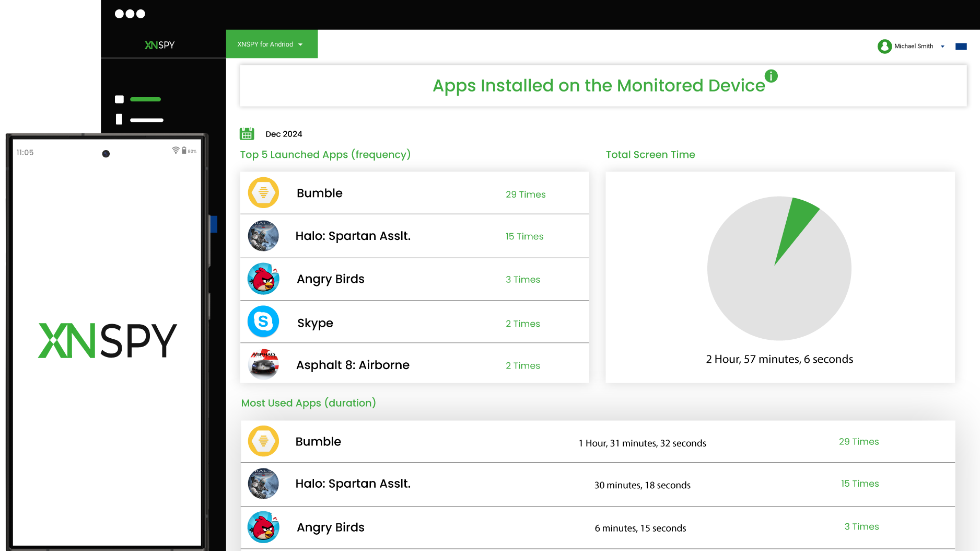Click Angry Birds duration 6 minutes, 15 seconds
Image resolution: width=980 pixels, height=551 pixels.
(640, 528)
